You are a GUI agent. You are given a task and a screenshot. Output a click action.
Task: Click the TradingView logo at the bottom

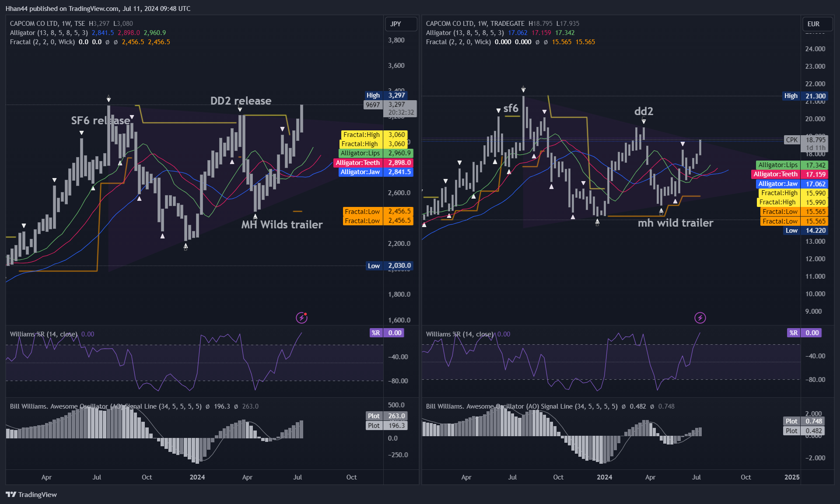pyautogui.click(x=31, y=494)
